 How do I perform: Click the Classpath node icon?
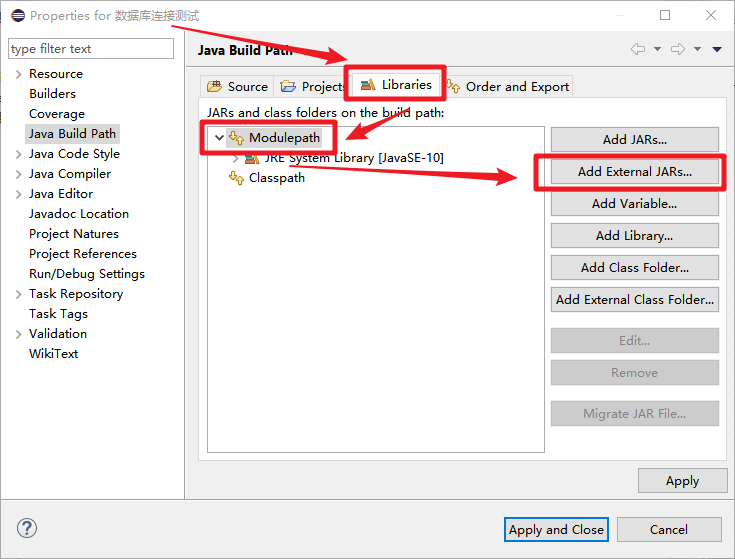coord(236,178)
